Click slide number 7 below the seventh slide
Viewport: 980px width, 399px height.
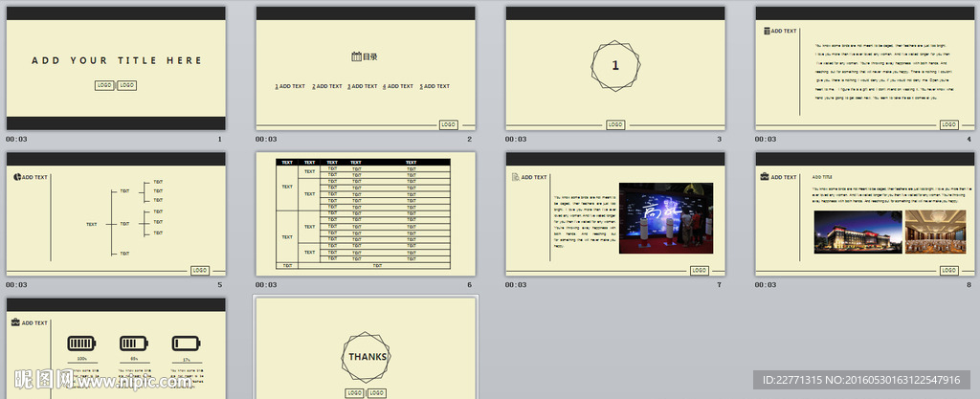coord(720,285)
